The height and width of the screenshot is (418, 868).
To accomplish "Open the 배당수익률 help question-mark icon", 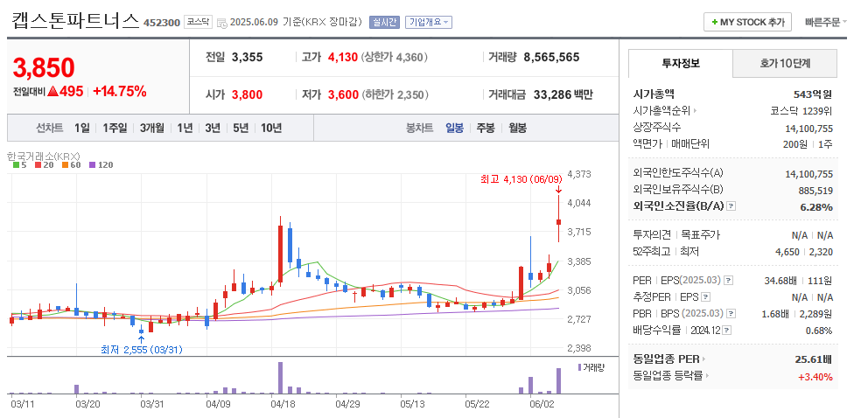I will coord(727,331).
